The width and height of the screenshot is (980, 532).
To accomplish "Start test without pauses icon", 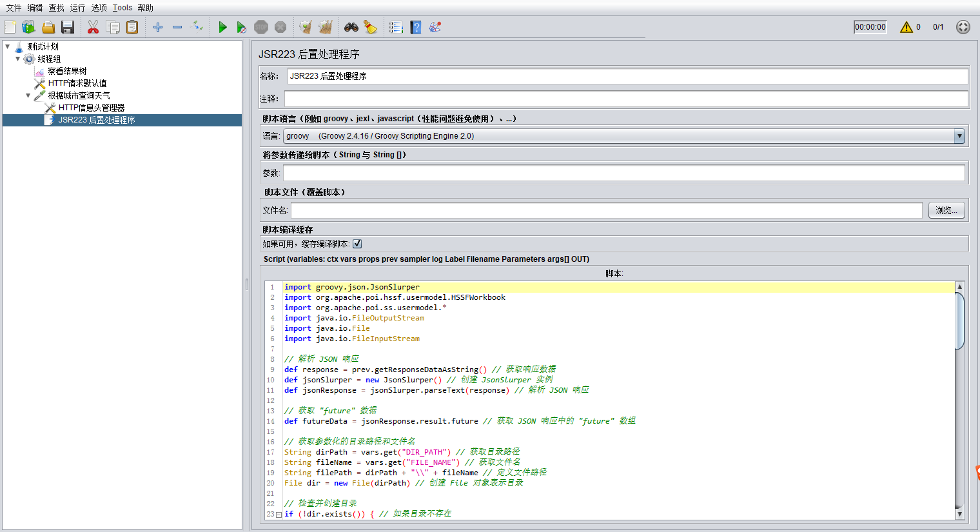I will (242, 27).
